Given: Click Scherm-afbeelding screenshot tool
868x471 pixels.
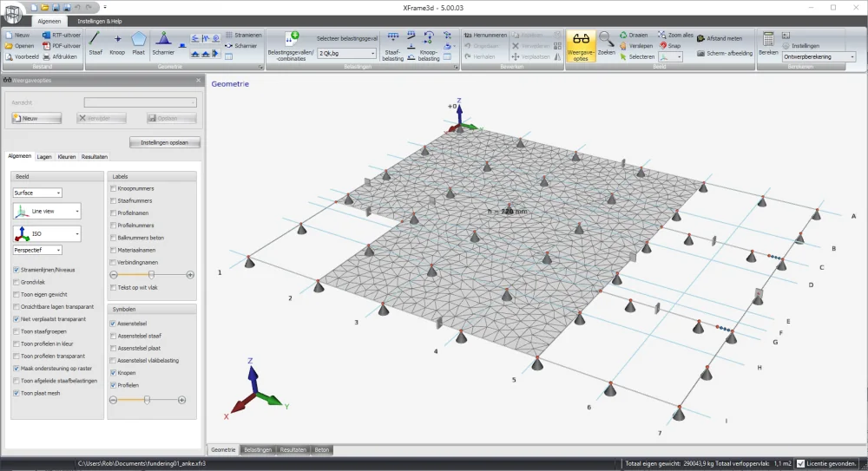Looking at the screenshot, I should 725,53.
